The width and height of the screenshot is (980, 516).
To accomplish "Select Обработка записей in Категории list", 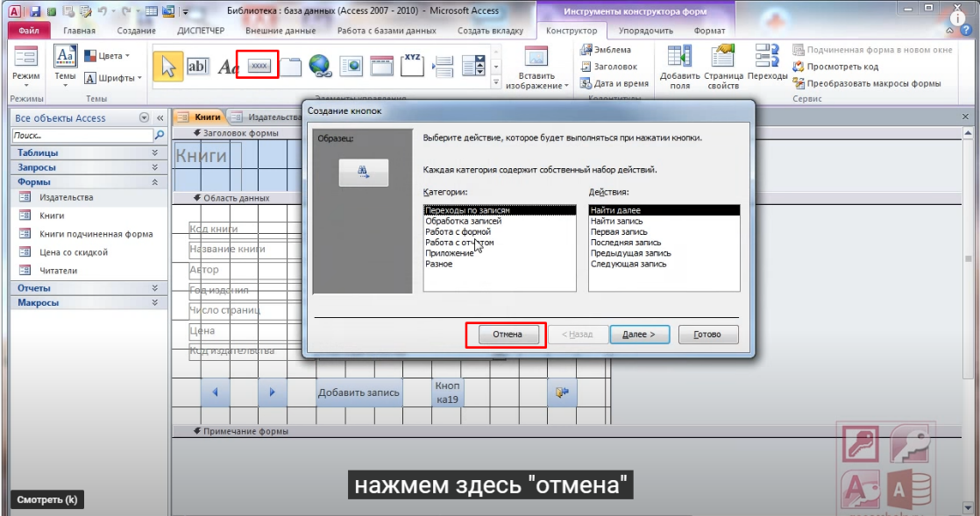I will click(x=463, y=221).
